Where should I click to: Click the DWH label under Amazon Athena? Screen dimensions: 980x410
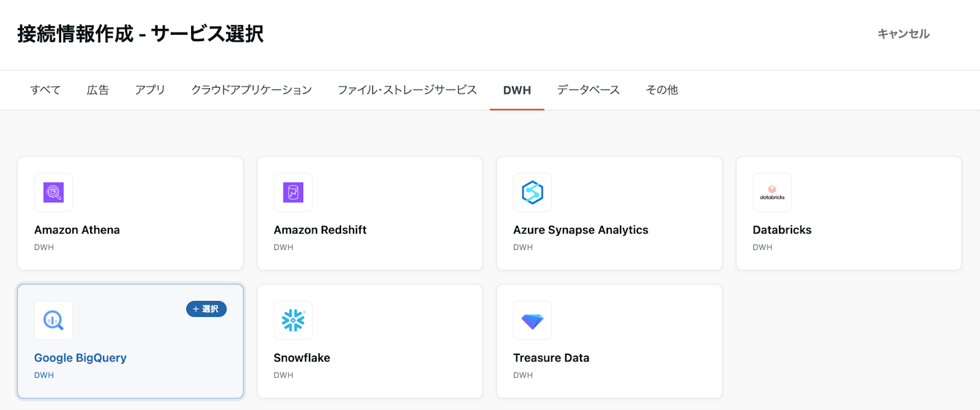[x=44, y=248]
